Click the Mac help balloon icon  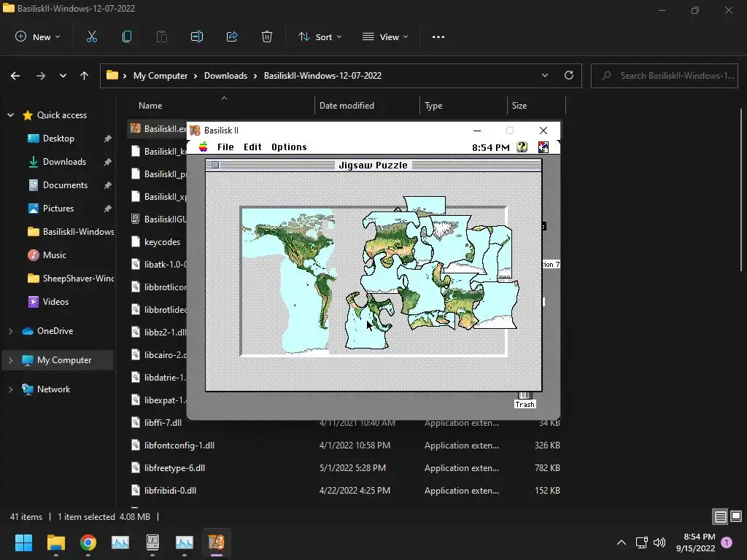pyautogui.click(x=522, y=147)
